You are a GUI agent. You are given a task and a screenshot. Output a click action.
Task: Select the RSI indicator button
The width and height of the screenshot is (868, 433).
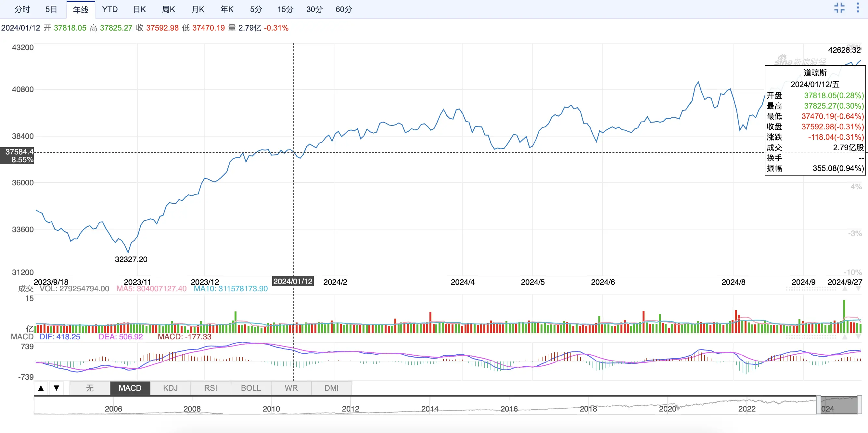tap(211, 388)
